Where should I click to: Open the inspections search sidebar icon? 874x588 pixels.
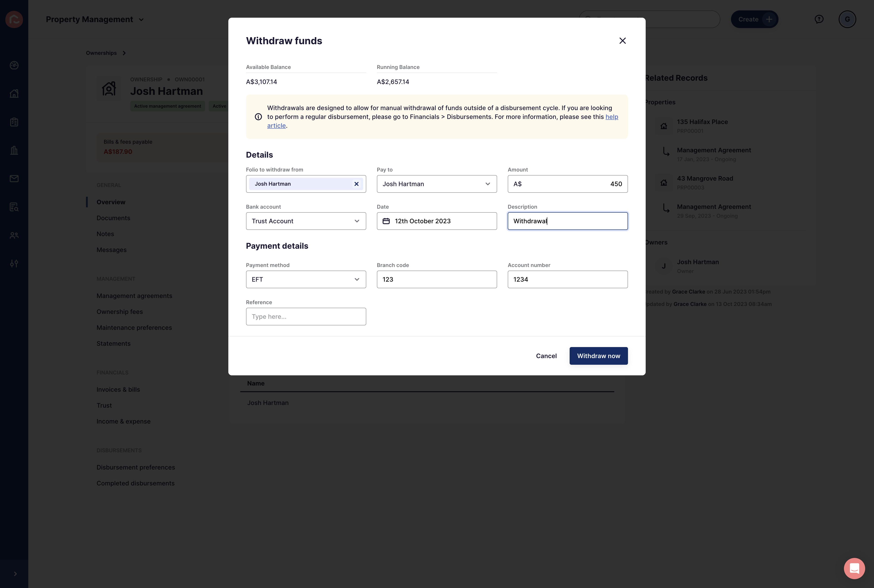coord(14,207)
